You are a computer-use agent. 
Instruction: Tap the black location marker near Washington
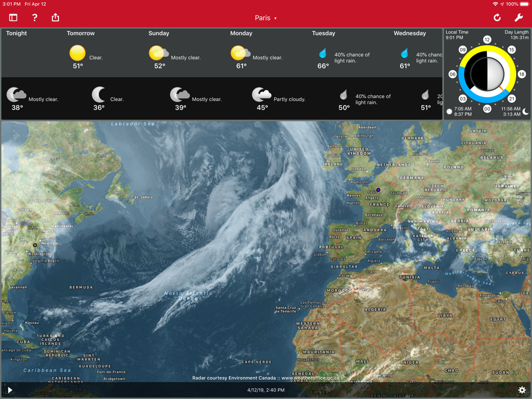click(35, 245)
